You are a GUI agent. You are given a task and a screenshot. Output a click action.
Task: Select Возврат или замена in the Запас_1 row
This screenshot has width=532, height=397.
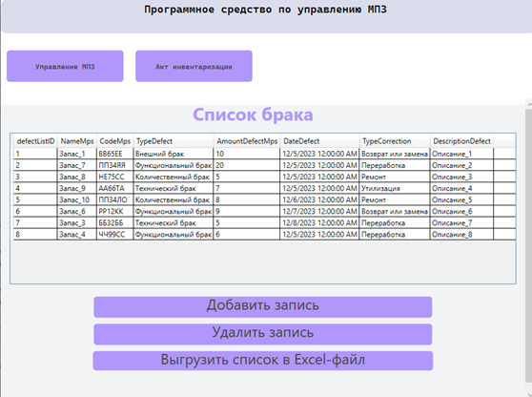tap(395, 154)
